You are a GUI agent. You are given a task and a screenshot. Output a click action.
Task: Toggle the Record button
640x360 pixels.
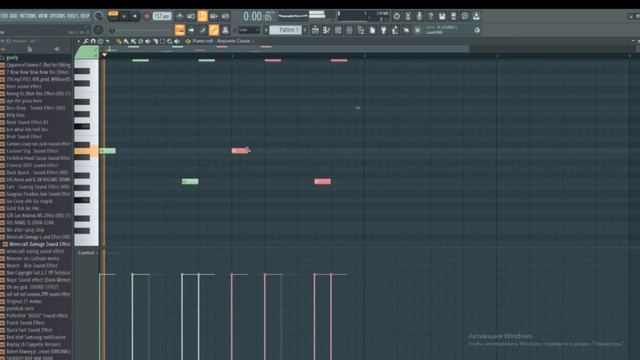pos(147,16)
